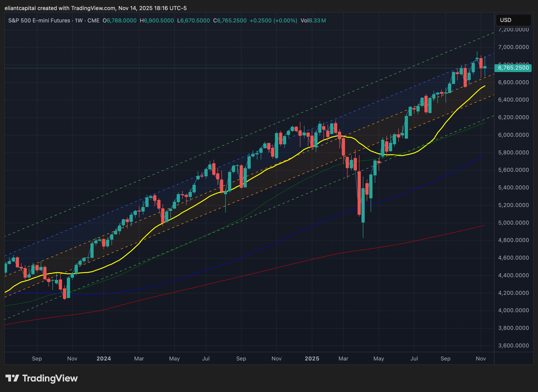538x392 pixels.
Task: Click the +0.2500 (+0.00%) change readout
Action: coord(273,21)
